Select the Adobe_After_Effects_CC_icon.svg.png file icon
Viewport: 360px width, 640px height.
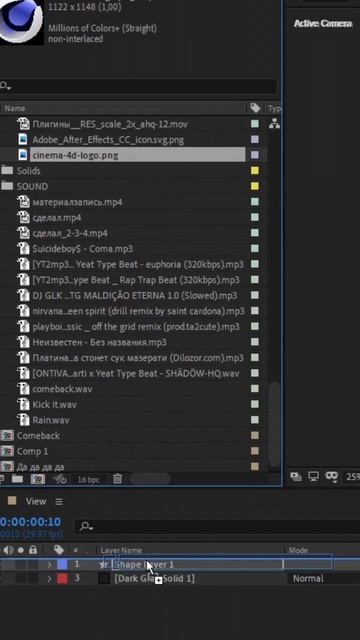click(24, 140)
